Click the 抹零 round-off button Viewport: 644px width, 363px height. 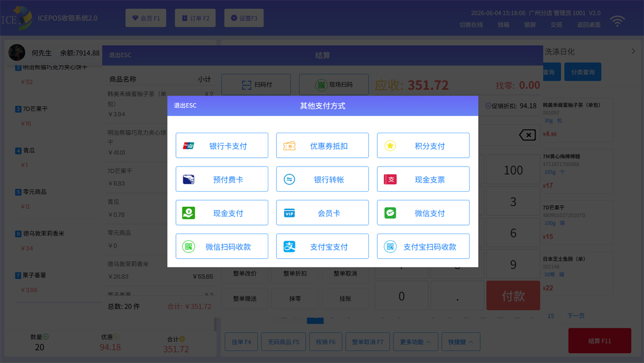(x=295, y=299)
